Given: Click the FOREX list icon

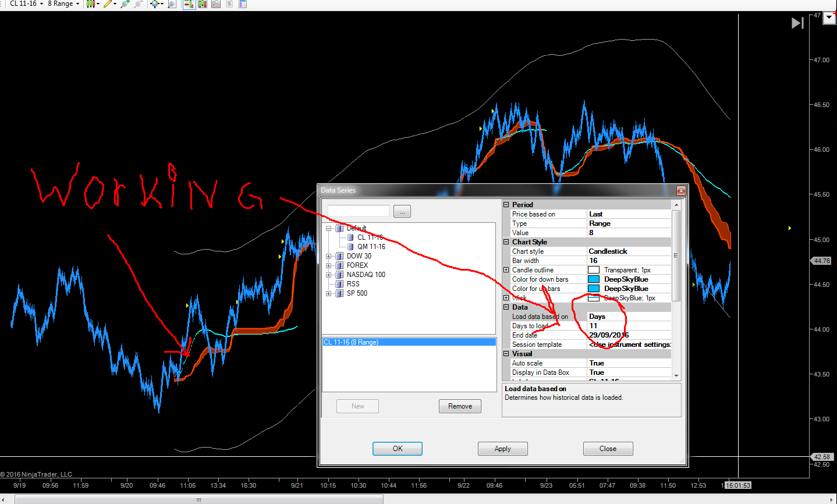Looking at the screenshot, I should [x=339, y=265].
